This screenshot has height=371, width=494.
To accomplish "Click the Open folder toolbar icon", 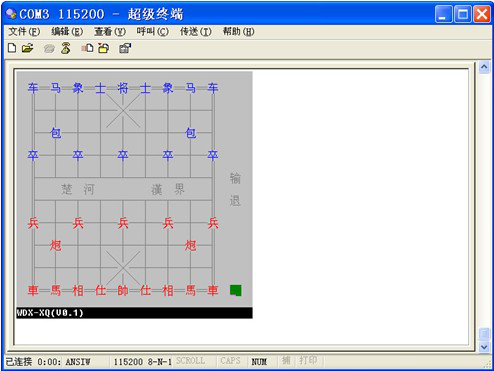I will click(x=28, y=48).
